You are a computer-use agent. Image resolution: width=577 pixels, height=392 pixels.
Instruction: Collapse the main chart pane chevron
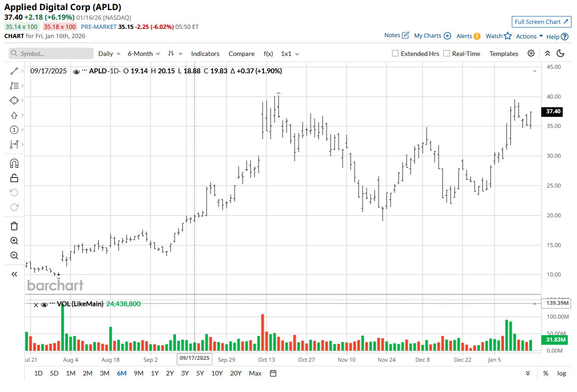coord(535,71)
